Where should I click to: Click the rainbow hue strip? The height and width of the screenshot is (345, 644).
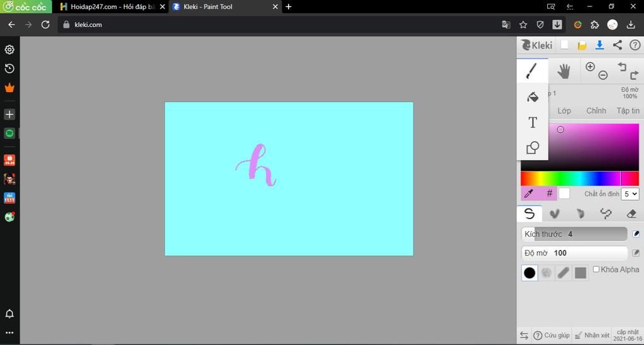click(580, 179)
